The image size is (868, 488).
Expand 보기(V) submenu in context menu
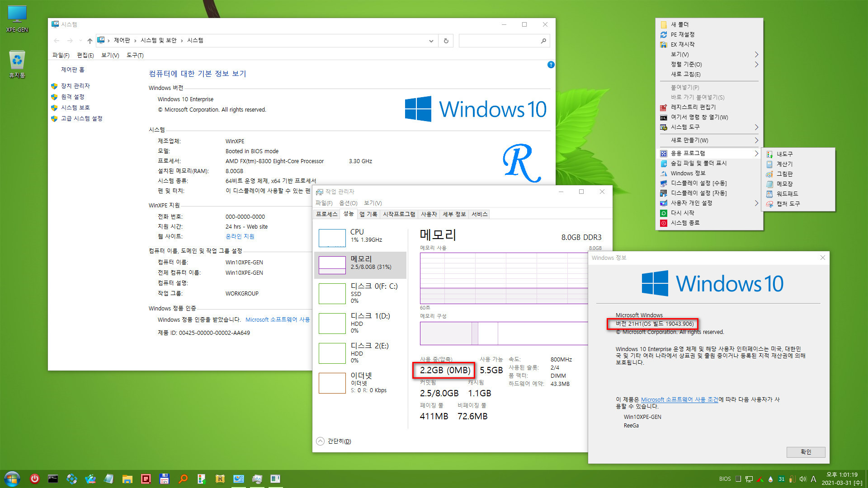(x=709, y=54)
